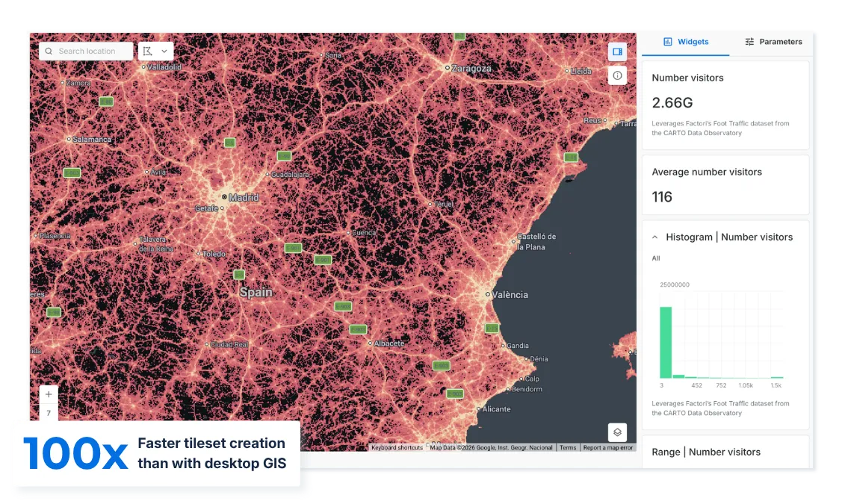Open the basemap layers icon
Viewport: 845px width, 504px height.
tap(618, 432)
